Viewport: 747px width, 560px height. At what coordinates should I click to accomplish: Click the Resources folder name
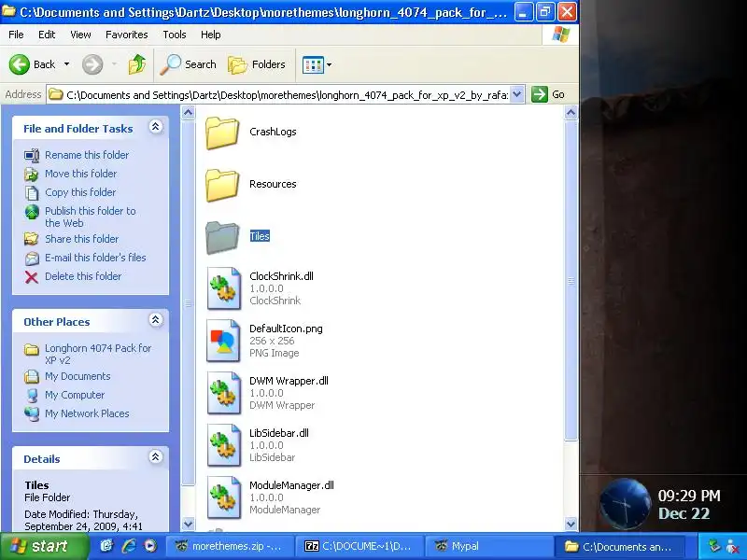pos(273,184)
